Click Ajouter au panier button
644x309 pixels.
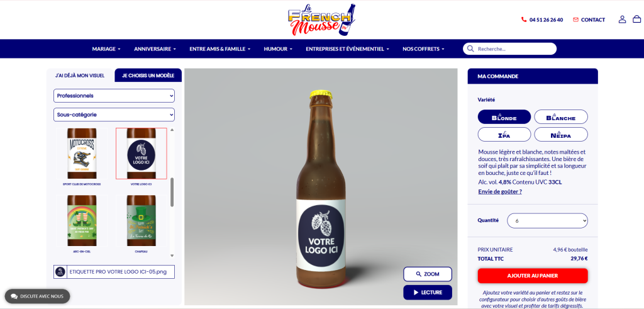pyautogui.click(x=533, y=276)
